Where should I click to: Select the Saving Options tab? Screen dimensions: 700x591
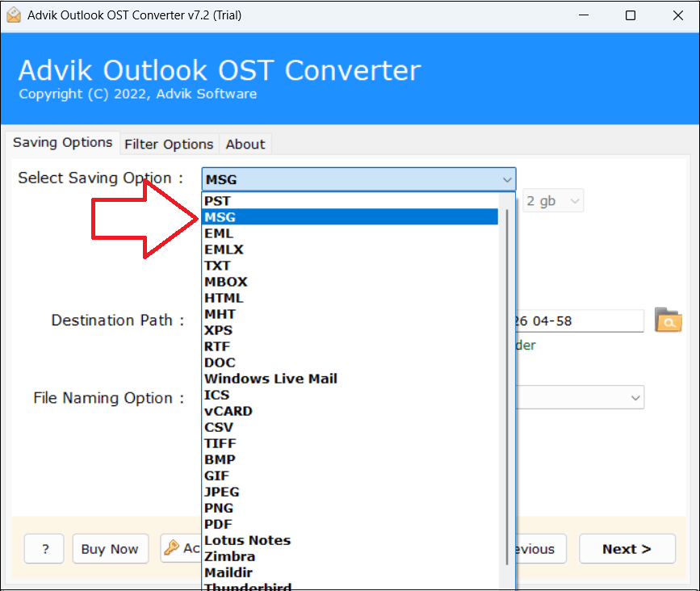pos(62,143)
